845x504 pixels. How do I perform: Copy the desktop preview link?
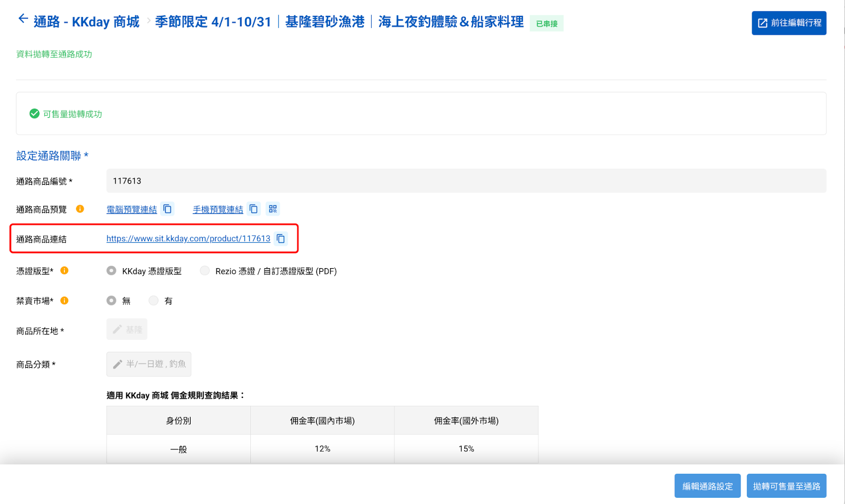click(167, 209)
